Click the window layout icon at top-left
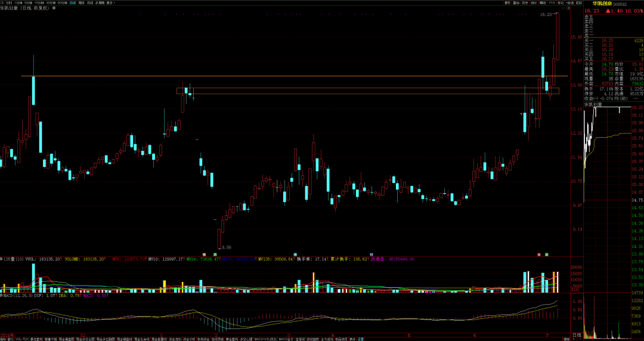Screen dimensions: 644x341 click(2, 2)
